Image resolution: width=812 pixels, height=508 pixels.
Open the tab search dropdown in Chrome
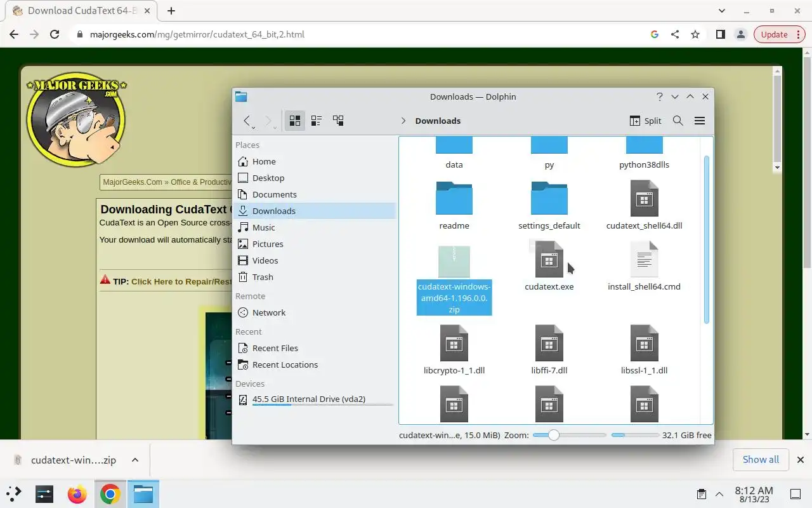722,11
